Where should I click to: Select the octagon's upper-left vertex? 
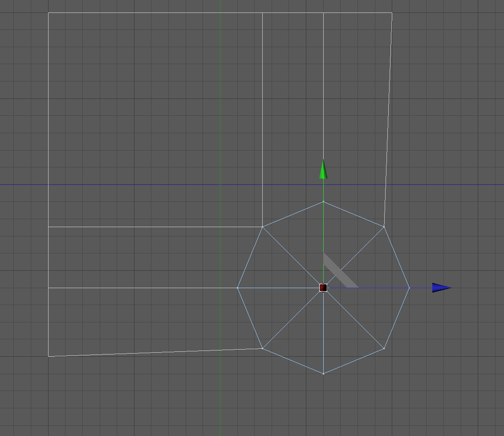tap(263, 227)
